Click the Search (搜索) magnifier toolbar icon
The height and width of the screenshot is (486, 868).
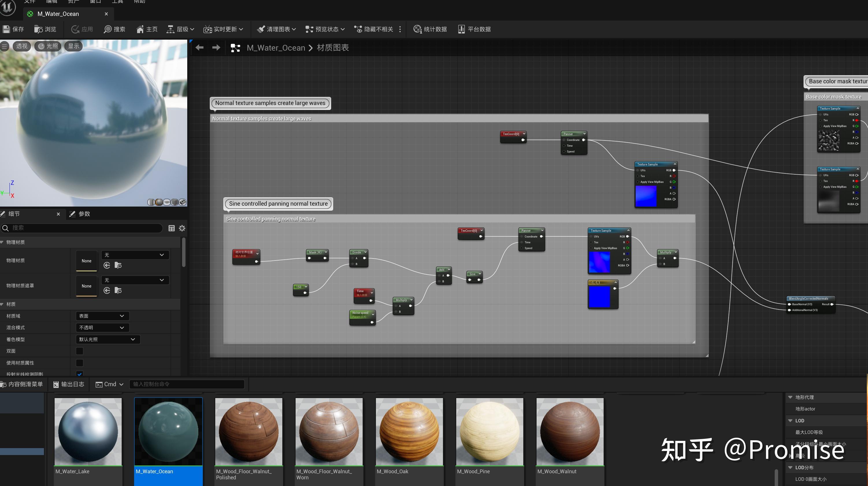coord(107,29)
